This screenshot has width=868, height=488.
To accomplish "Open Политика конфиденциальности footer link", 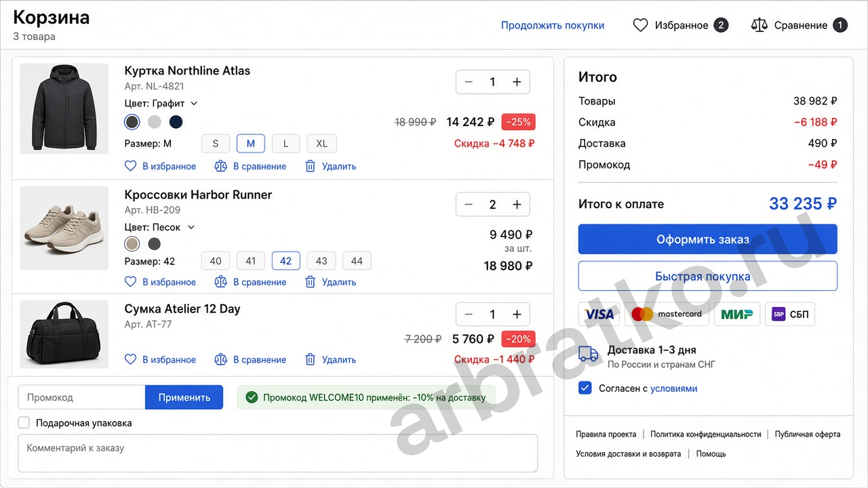I will [706, 434].
